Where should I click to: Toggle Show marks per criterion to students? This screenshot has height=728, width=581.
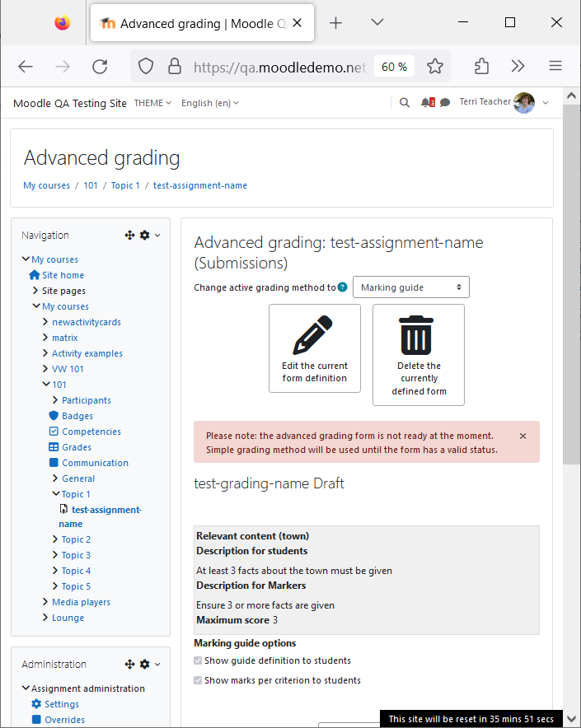coord(198,680)
